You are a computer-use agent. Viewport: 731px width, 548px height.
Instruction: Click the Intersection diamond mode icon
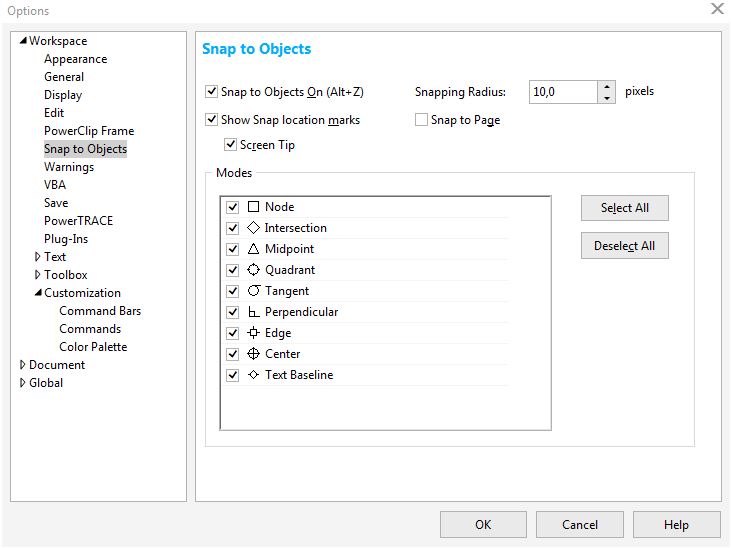click(x=254, y=228)
